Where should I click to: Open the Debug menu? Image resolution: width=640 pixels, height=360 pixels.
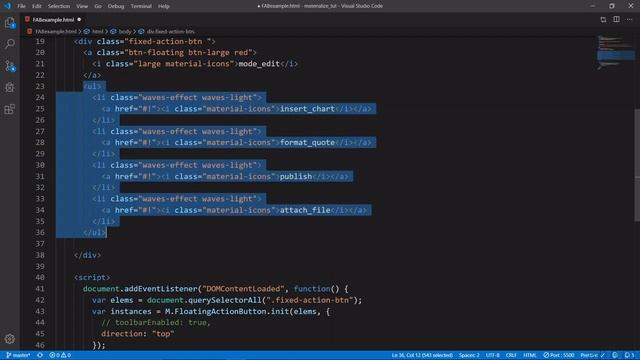click(x=116, y=6)
